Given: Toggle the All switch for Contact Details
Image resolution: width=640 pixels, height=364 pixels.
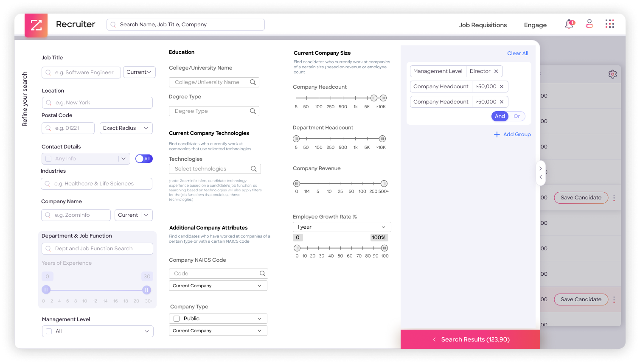Looking at the screenshot, I should (144, 159).
